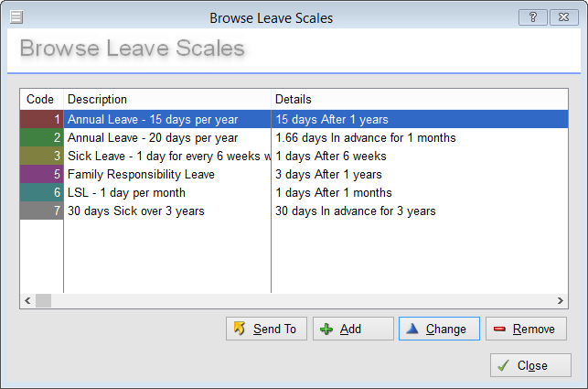588x389 pixels.
Task: Click the Send To arrow icon
Action: tap(241, 329)
